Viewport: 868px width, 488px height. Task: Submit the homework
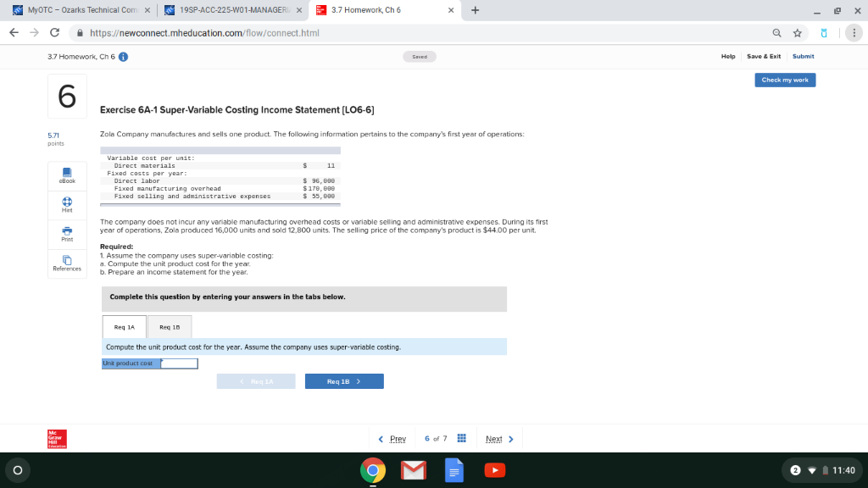pyautogui.click(x=803, y=57)
